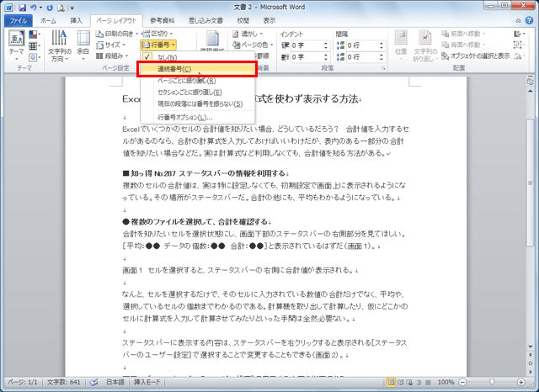
Task: Choose 現在の段落には番号を振らない(S) menu item
Action: [198, 104]
